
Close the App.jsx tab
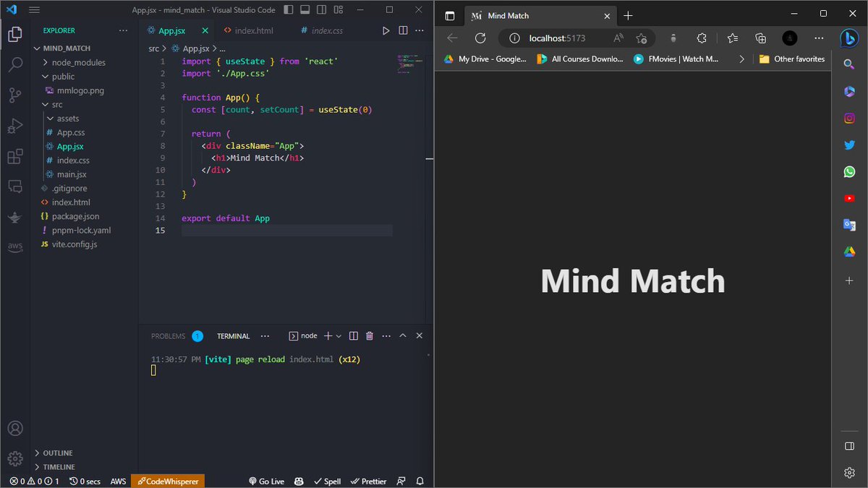(205, 31)
